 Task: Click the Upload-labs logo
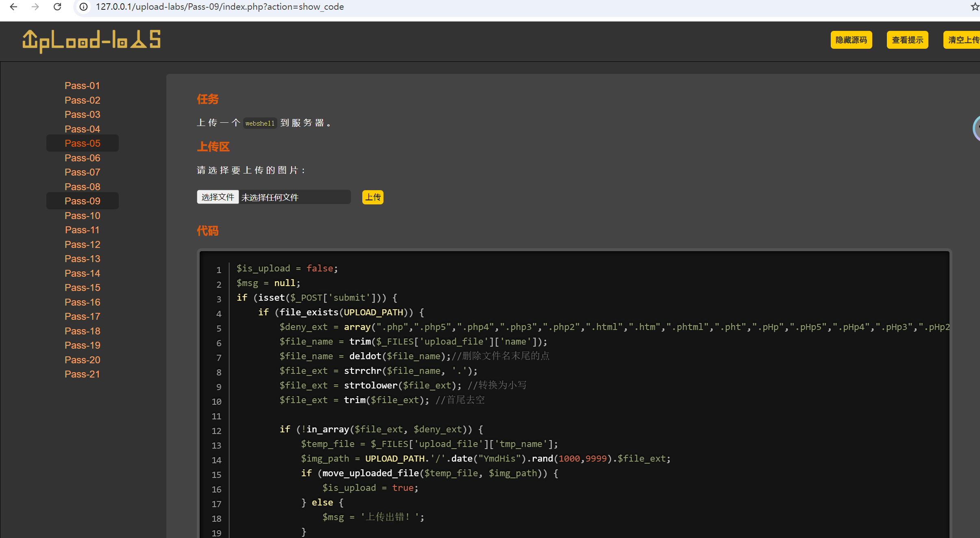pos(91,41)
